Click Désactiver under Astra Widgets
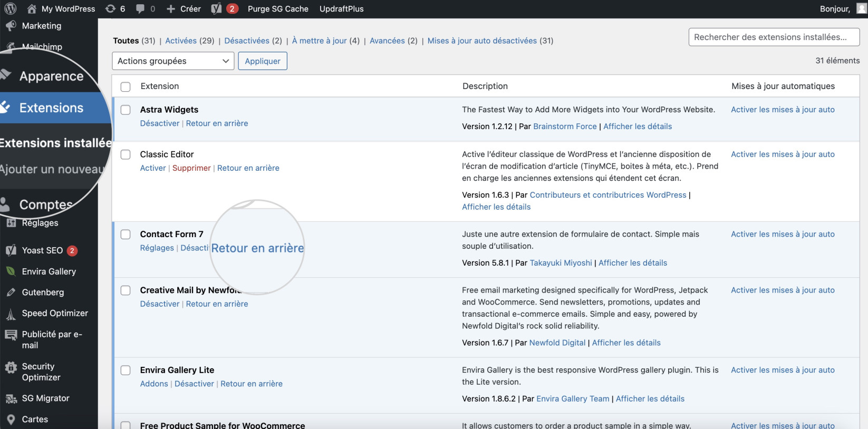868x429 pixels. click(160, 123)
